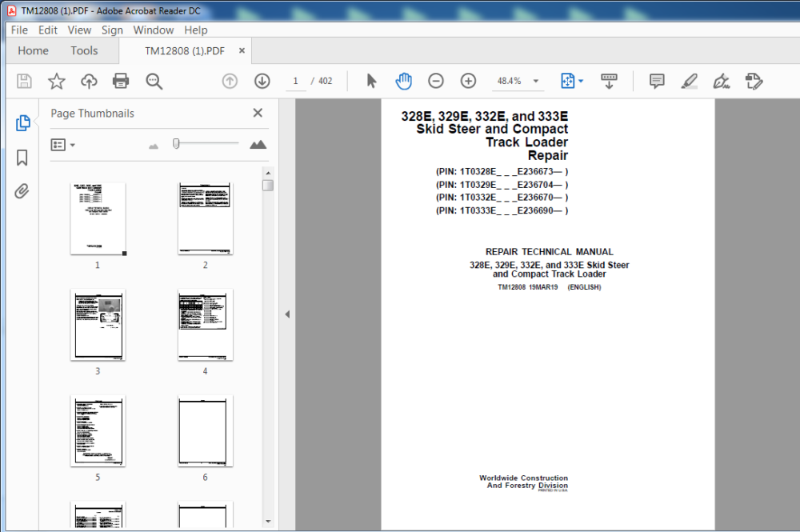Select page 1 thumbnail
Viewport: 800px width, 532px height.
98,218
